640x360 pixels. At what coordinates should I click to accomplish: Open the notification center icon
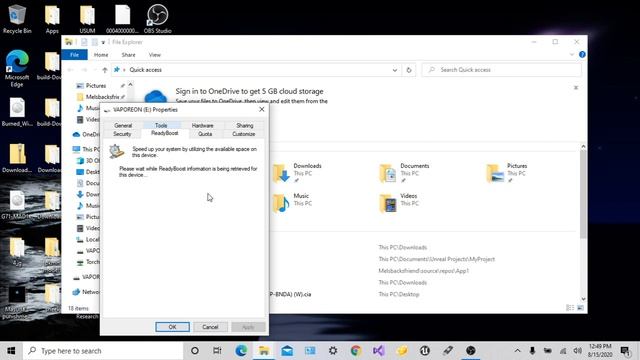click(625, 351)
